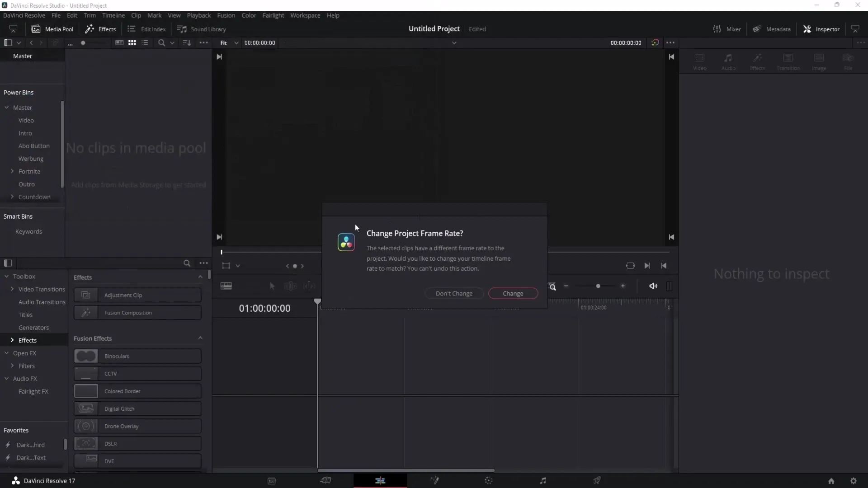Switch media pool to list view
This screenshot has width=868, height=488.
[x=145, y=43]
